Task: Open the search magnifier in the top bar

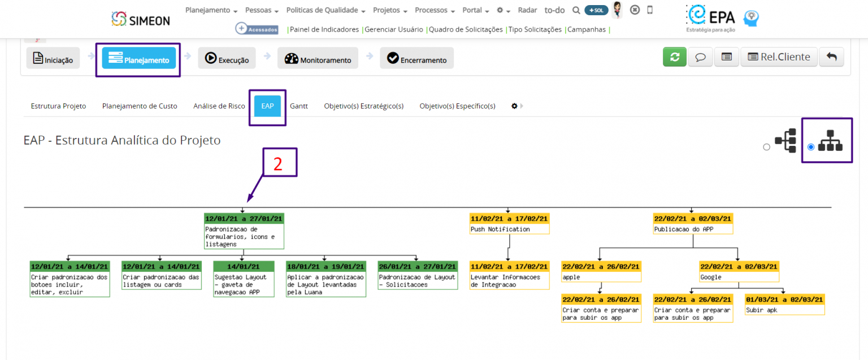Action: [x=576, y=10]
